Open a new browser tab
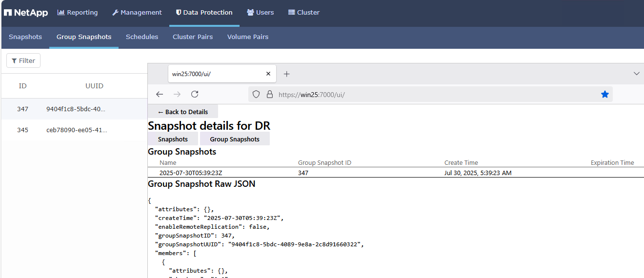 pyautogui.click(x=287, y=74)
